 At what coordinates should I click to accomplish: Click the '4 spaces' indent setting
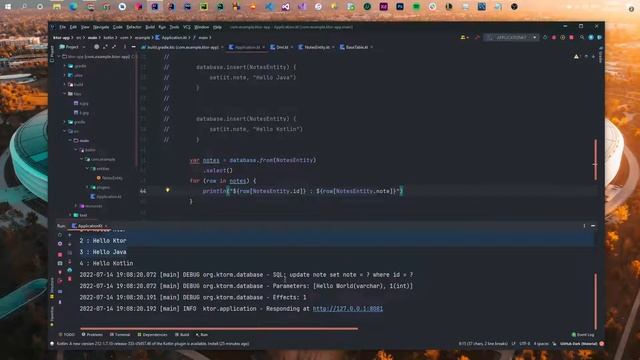coord(541,344)
